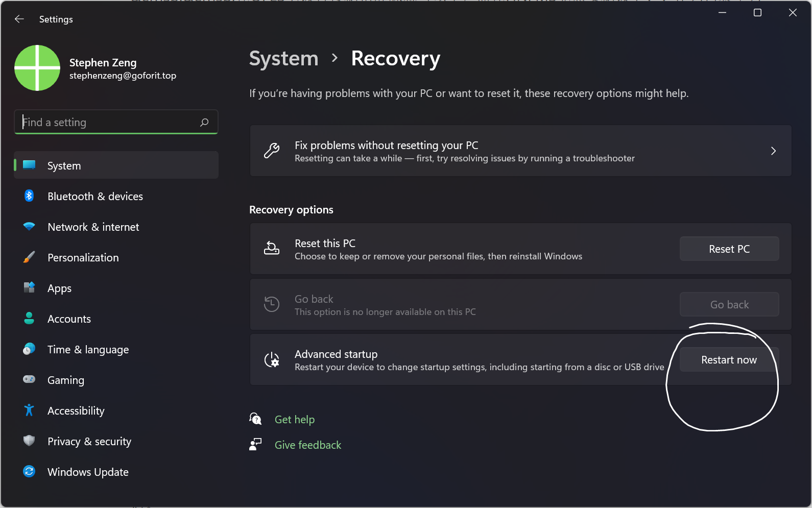This screenshot has width=812, height=508.
Task: Click the Recovery options heading
Action: 291,210
